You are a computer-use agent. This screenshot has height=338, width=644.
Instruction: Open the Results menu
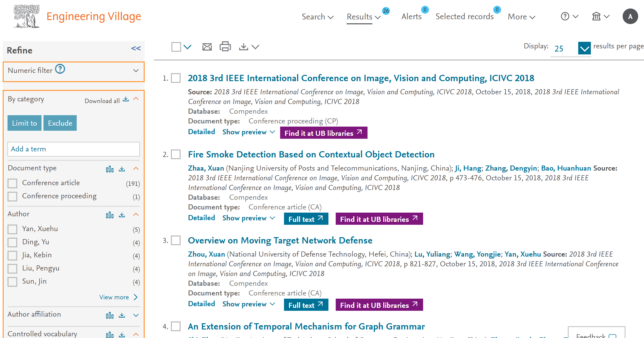(x=363, y=17)
